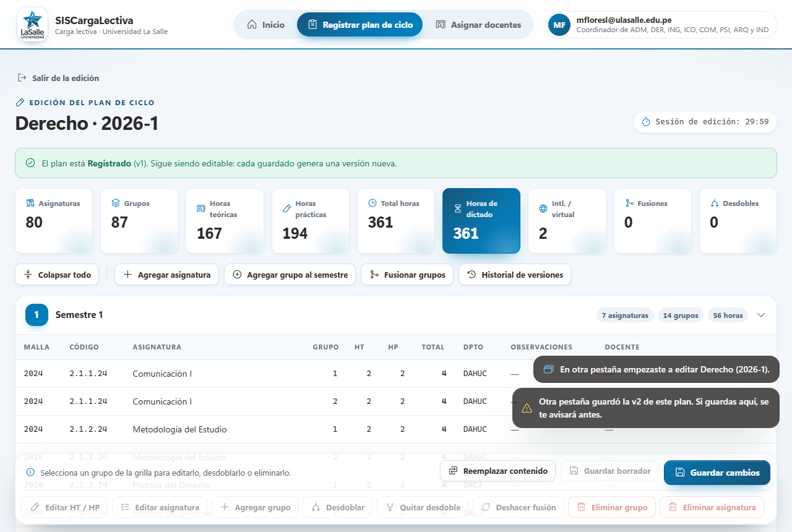Open the MF user avatar menu

559,25
